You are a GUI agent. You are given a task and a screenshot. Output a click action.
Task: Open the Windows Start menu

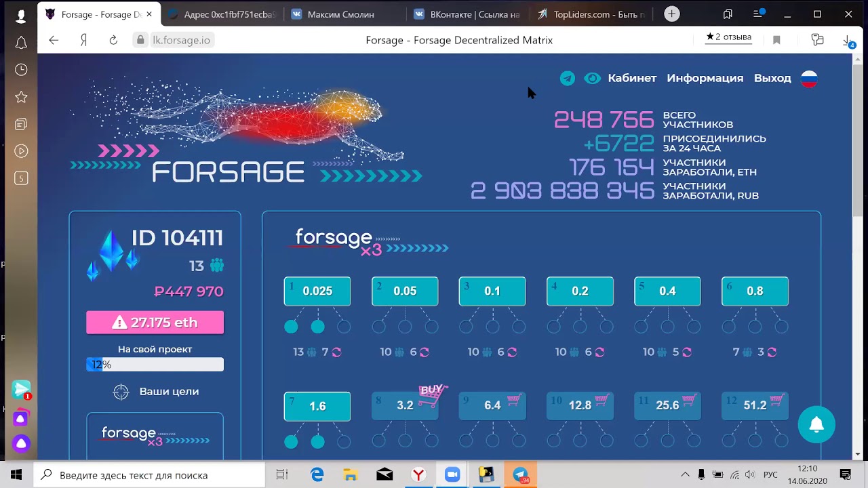point(16,474)
